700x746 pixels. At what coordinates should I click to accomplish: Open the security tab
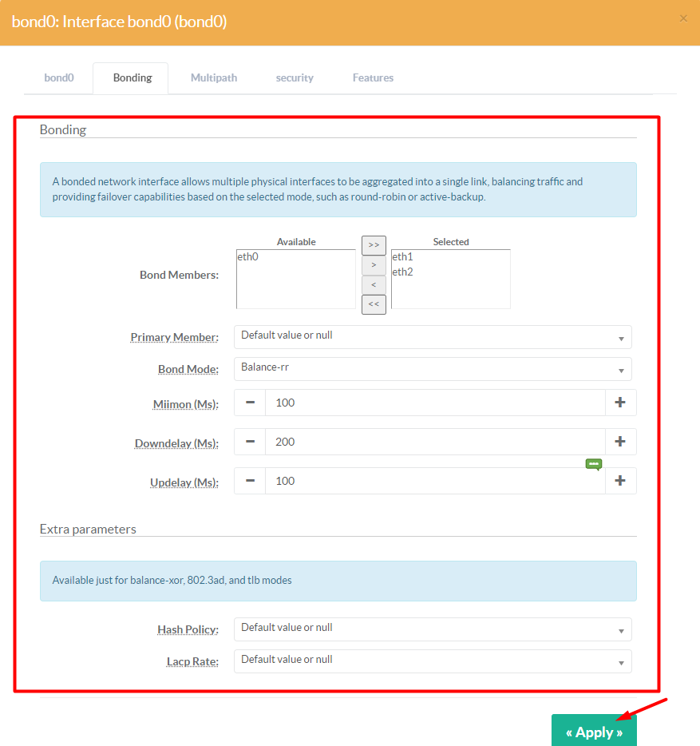(294, 77)
